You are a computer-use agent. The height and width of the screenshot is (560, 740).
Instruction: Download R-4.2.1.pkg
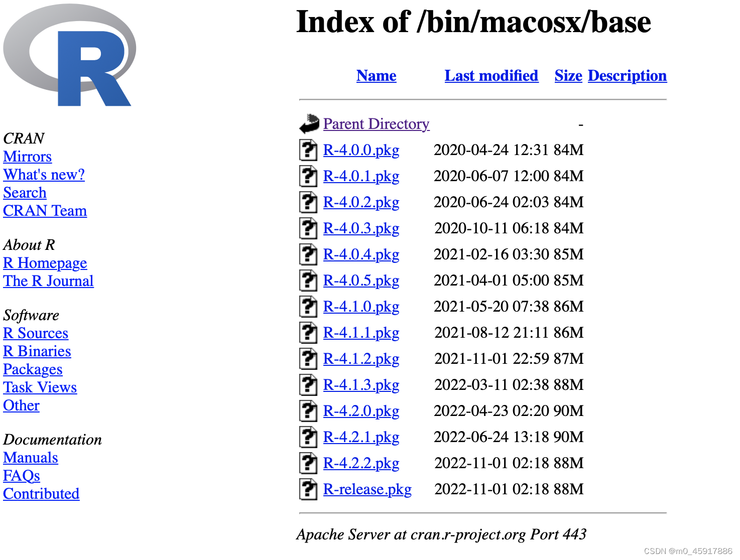coord(361,437)
